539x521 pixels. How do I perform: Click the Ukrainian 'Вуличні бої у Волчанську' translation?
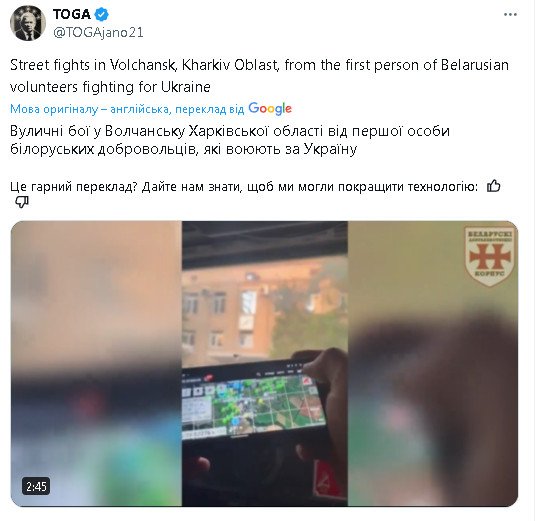[230, 140]
